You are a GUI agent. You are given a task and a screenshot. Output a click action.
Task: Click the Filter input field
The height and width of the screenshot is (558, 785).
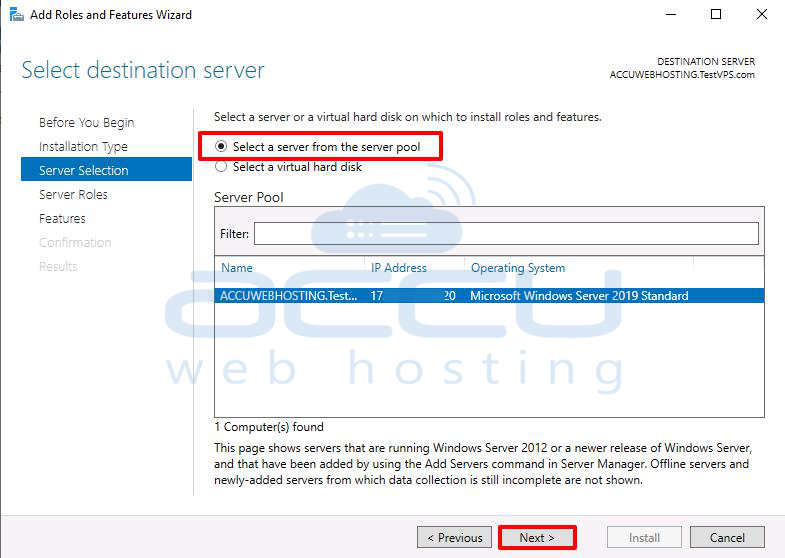tap(506, 234)
